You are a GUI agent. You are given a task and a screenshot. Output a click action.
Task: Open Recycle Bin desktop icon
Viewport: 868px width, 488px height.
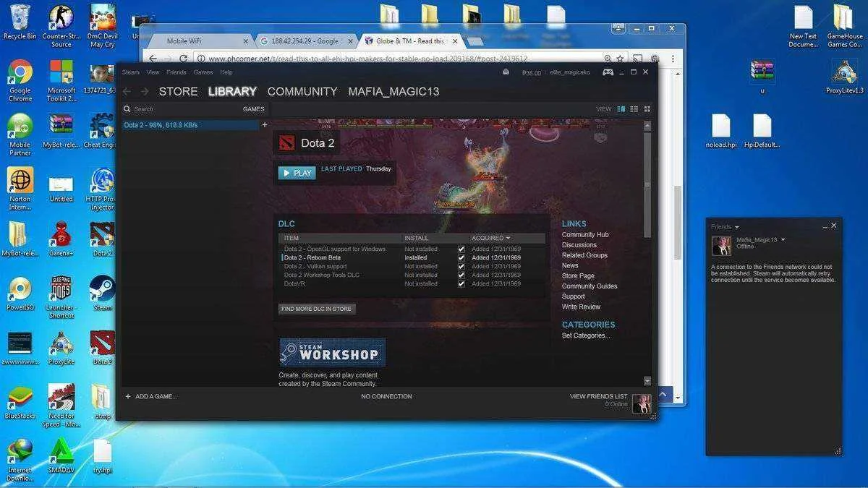pos(20,17)
